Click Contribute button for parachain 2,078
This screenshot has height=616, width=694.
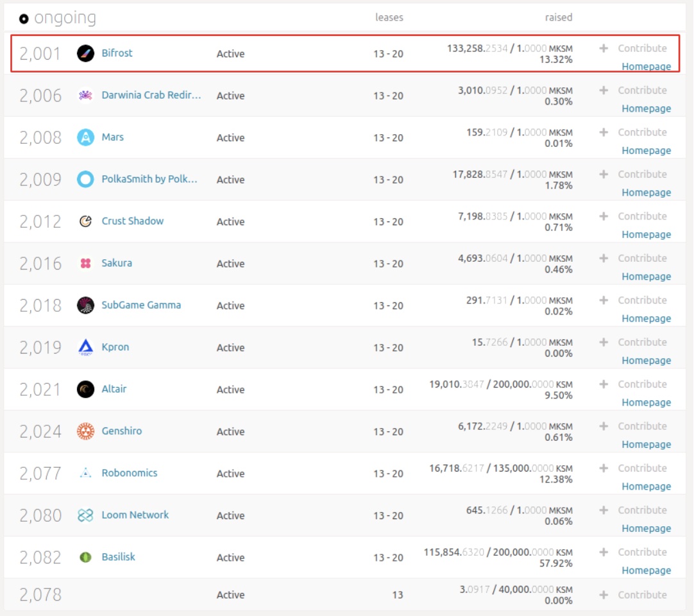[633, 595]
